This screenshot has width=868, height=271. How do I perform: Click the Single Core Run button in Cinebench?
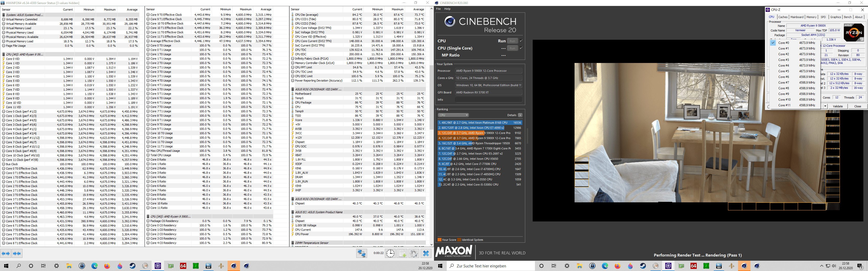[512, 48]
